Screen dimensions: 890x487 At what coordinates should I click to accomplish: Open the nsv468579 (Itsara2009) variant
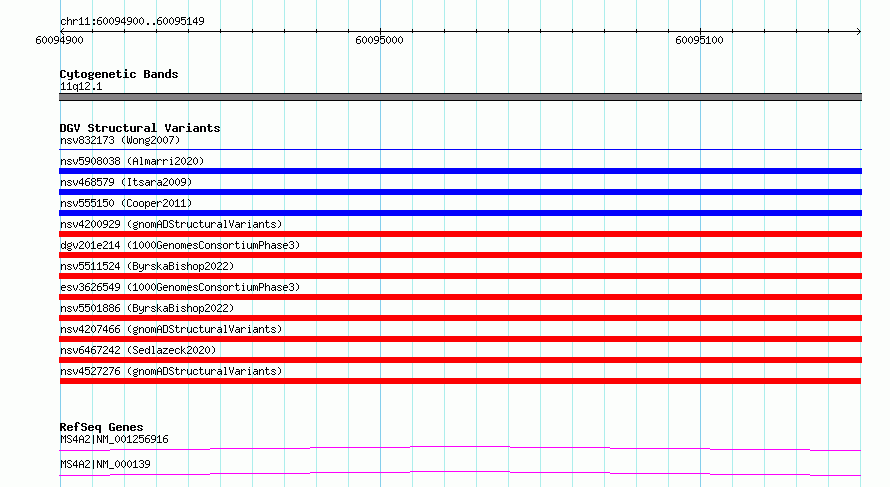pyautogui.click(x=126, y=182)
